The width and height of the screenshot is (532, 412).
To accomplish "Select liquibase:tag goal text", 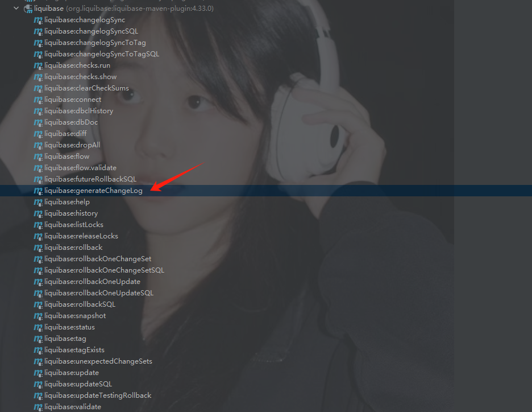I will (65, 339).
